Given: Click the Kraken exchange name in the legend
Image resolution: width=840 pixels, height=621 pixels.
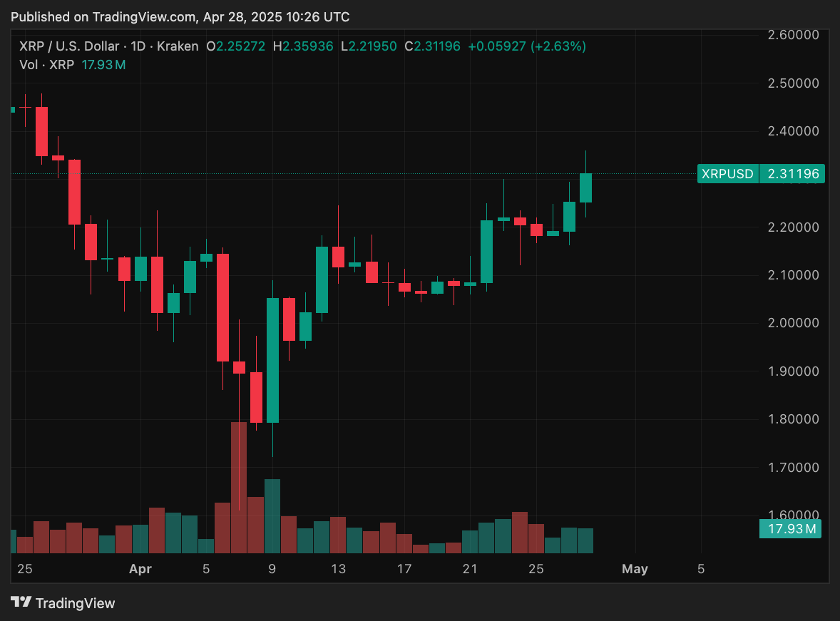Looking at the screenshot, I should 177,46.
